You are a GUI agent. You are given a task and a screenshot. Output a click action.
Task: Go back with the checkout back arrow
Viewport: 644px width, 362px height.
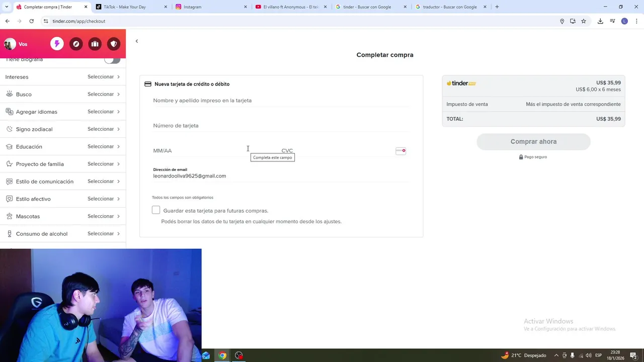pos(137,41)
